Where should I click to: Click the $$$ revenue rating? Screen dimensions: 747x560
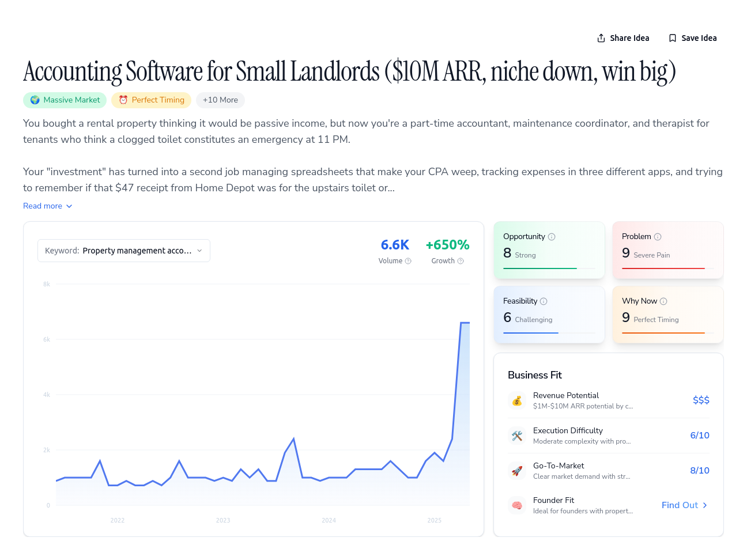tap(701, 400)
